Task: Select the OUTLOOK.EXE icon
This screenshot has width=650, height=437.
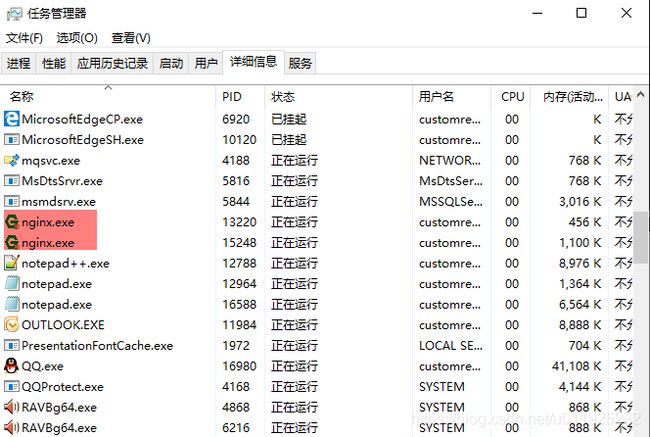Action: [11, 325]
